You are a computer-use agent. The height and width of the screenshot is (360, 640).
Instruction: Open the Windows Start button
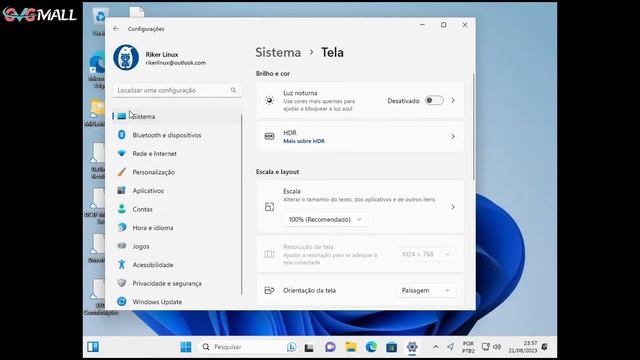pyautogui.click(x=186, y=347)
